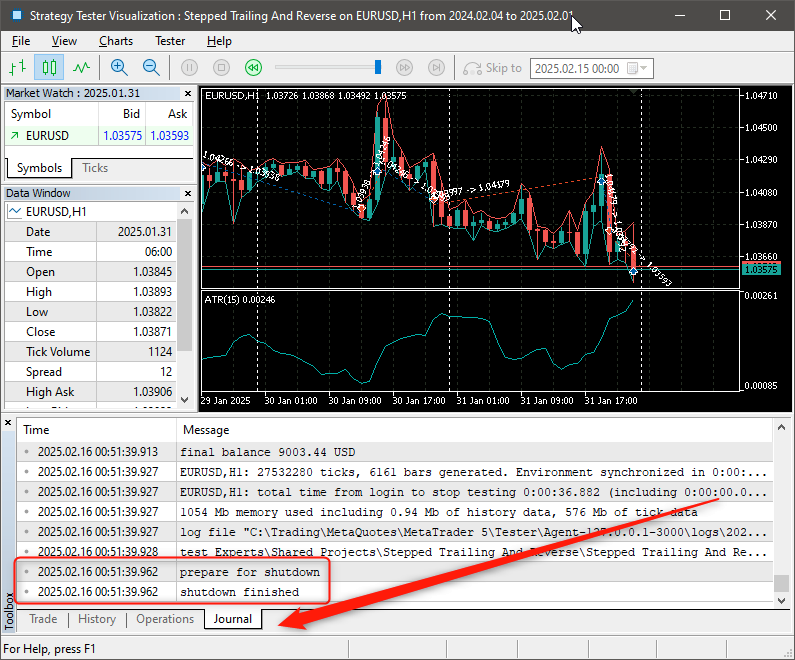This screenshot has height=660, width=795.
Task: Stop the strategy tester visualization
Action: [222, 67]
